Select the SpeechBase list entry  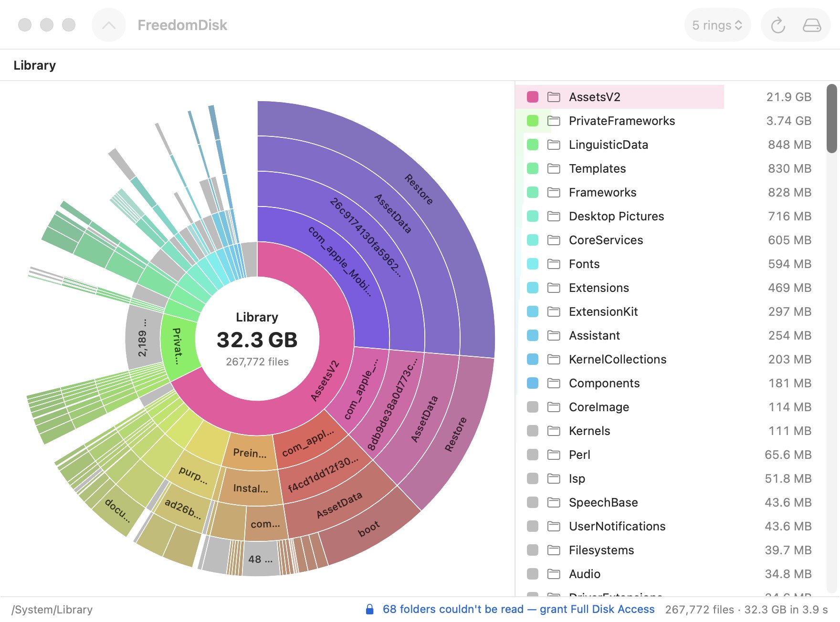[670, 502]
